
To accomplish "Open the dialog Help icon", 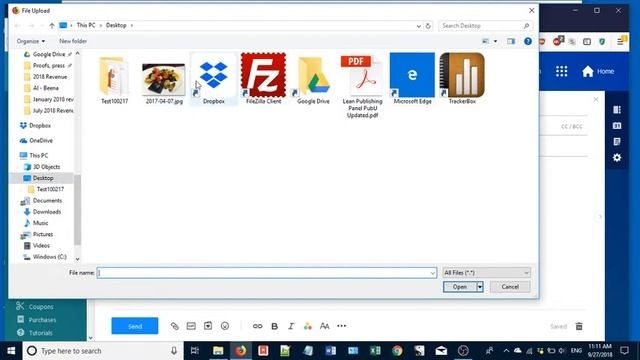I will [x=528, y=41].
